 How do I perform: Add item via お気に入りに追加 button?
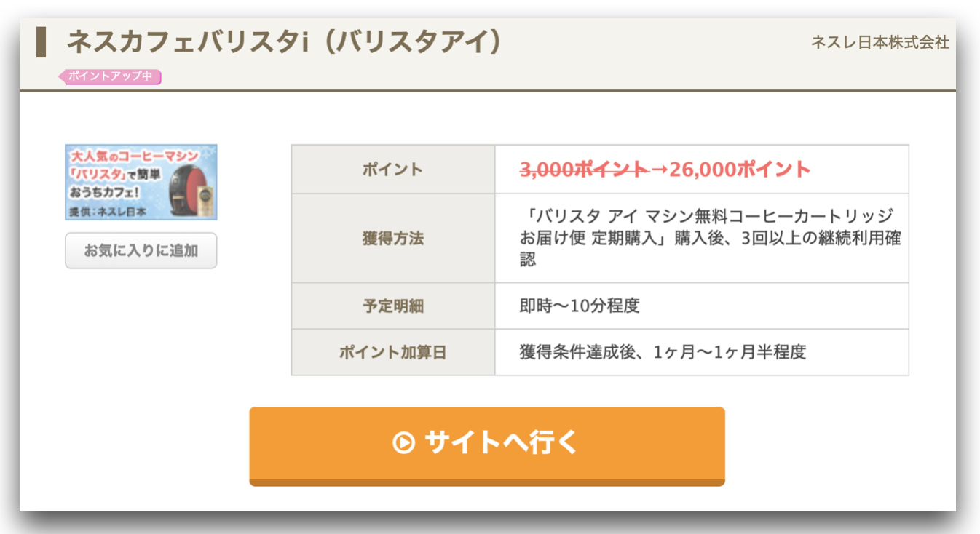point(141,251)
